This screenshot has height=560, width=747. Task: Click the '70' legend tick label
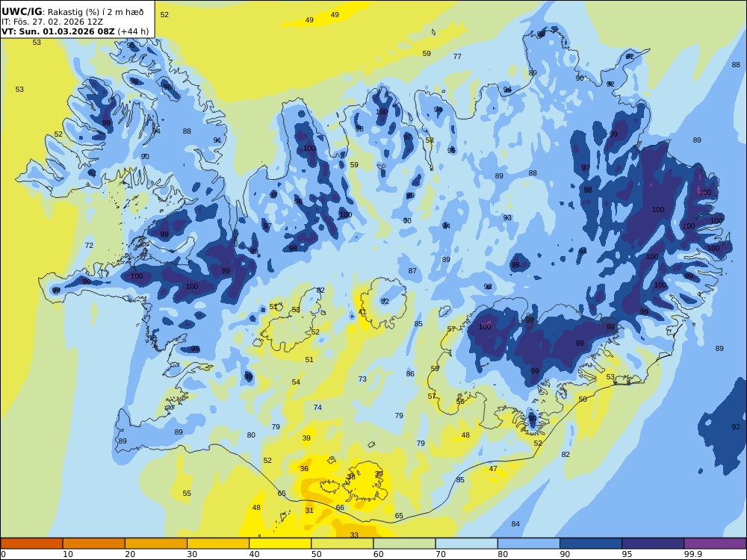(x=441, y=554)
